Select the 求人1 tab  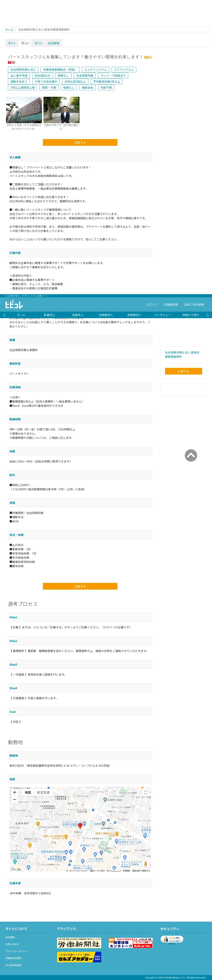point(12,43)
